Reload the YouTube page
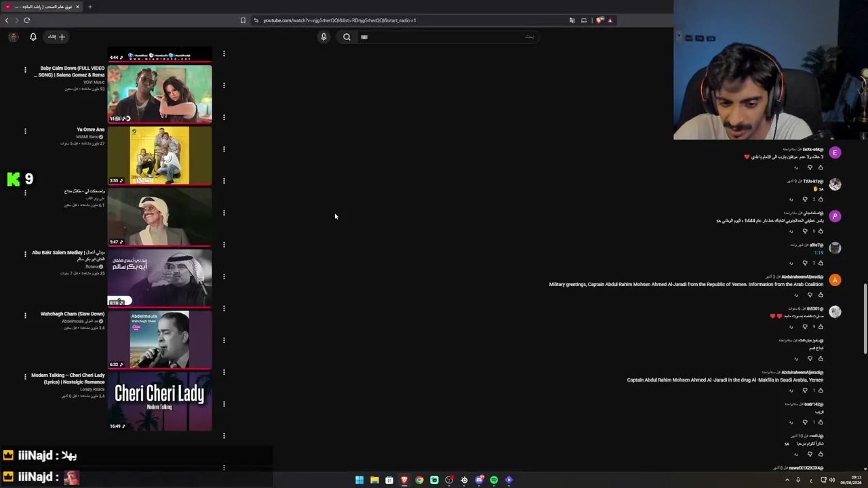Screen dimensions: 868x488 (27, 20)
